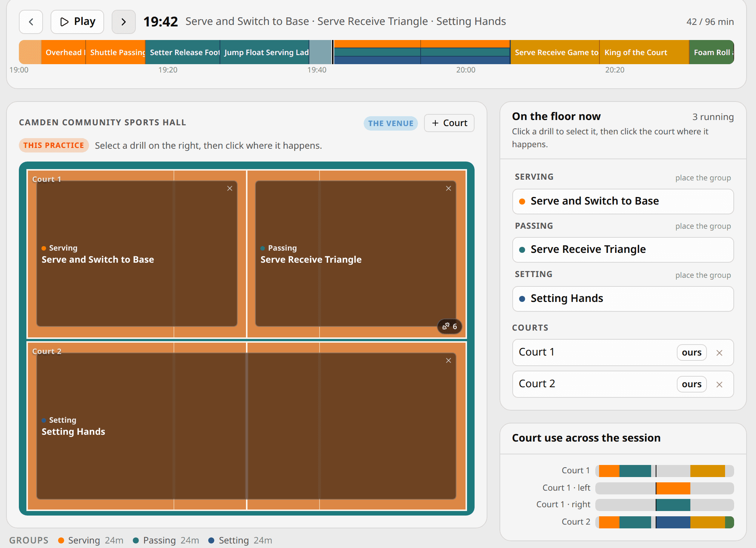756x548 pixels.
Task: Select Foam Roll timeline block
Action: point(711,52)
